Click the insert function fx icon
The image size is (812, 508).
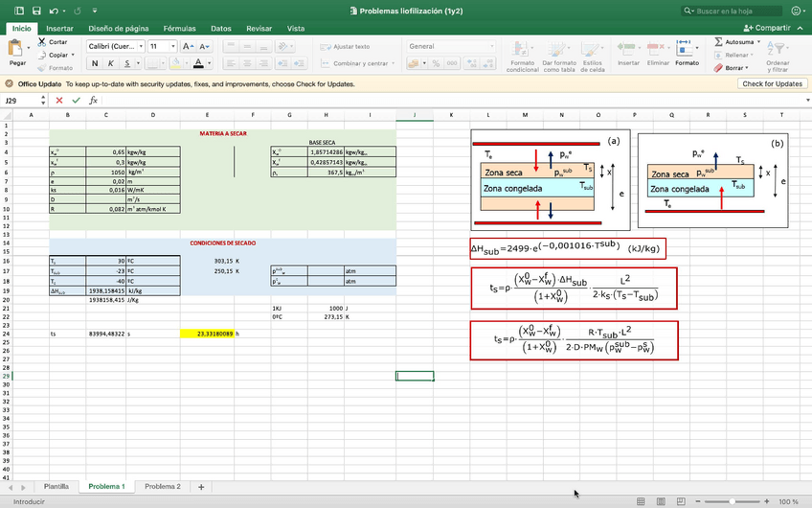(x=93, y=100)
